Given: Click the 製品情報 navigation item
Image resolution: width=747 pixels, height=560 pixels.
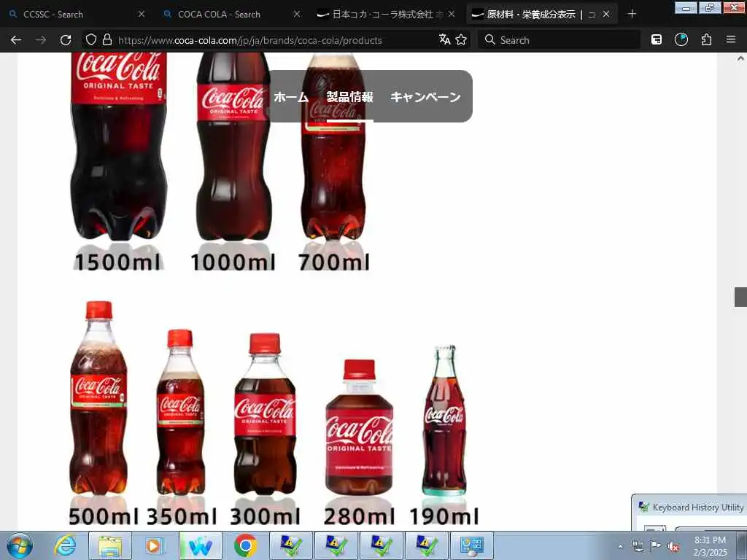Looking at the screenshot, I should pyautogui.click(x=349, y=97).
